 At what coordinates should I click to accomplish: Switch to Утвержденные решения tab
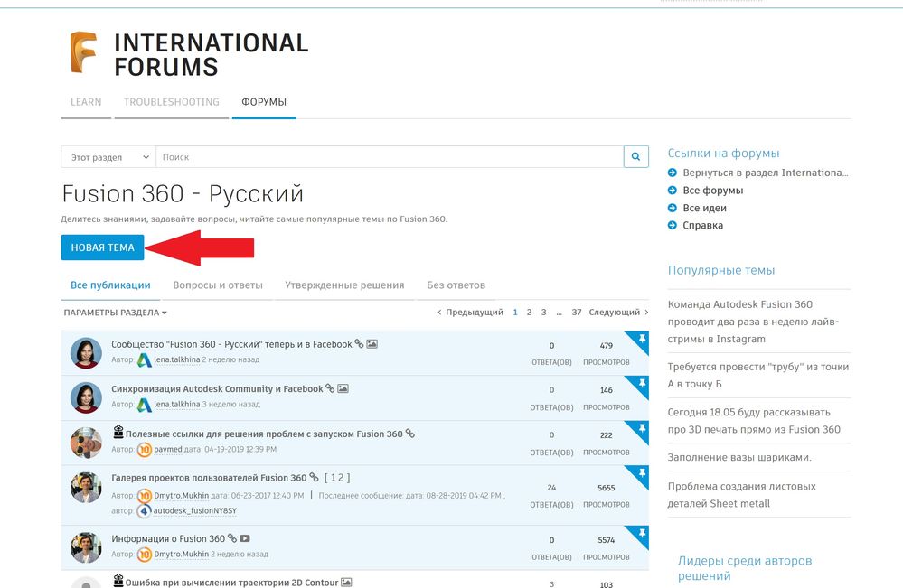[344, 285]
